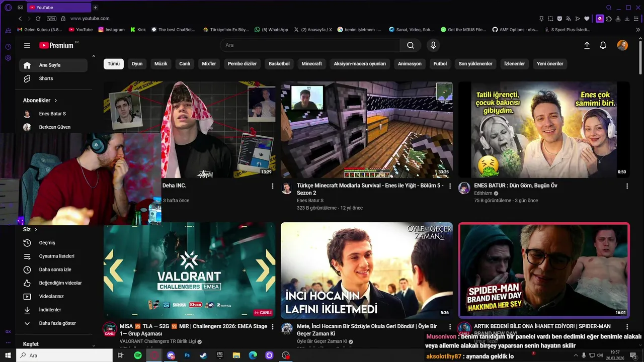Open the Enes Batur S subscription
This screenshot has width=644, height=362.
[53, 114]
